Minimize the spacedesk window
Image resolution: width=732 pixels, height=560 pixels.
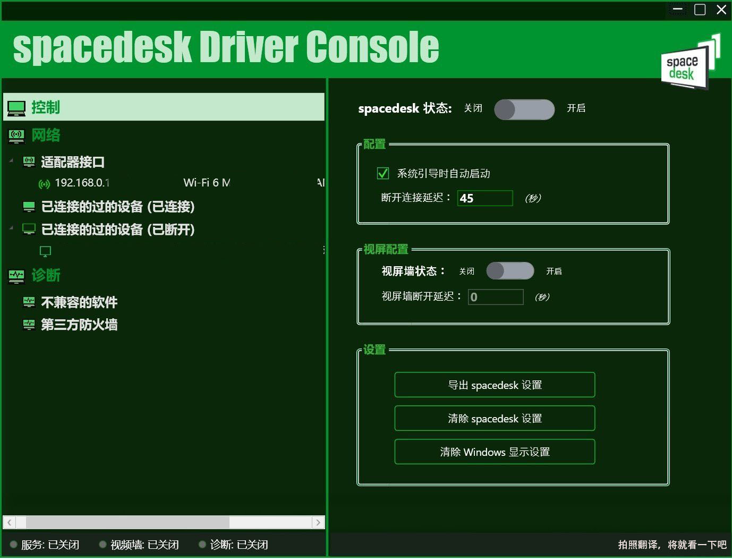678,10
